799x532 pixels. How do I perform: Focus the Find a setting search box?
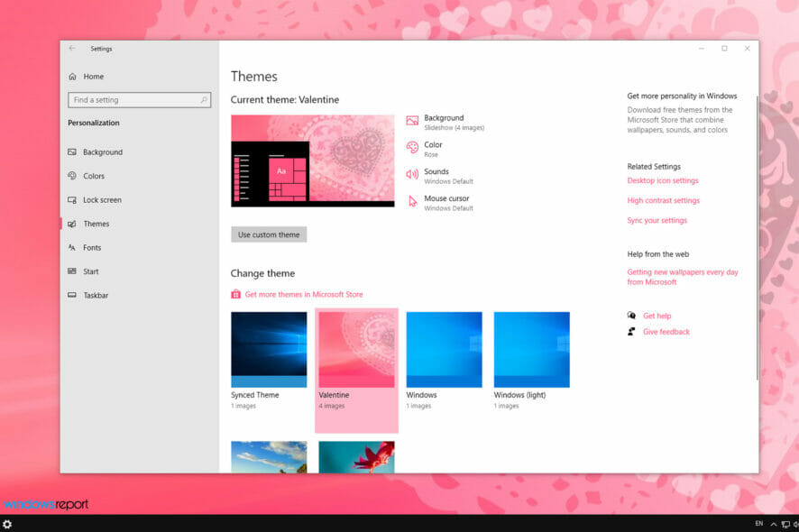coord(139,100)
